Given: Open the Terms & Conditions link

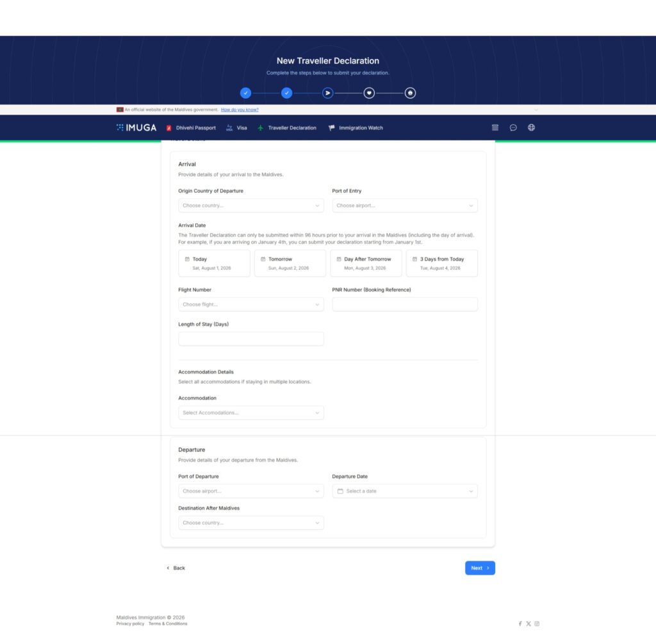Looking at the screenshot, I should [x=168, y=624].
